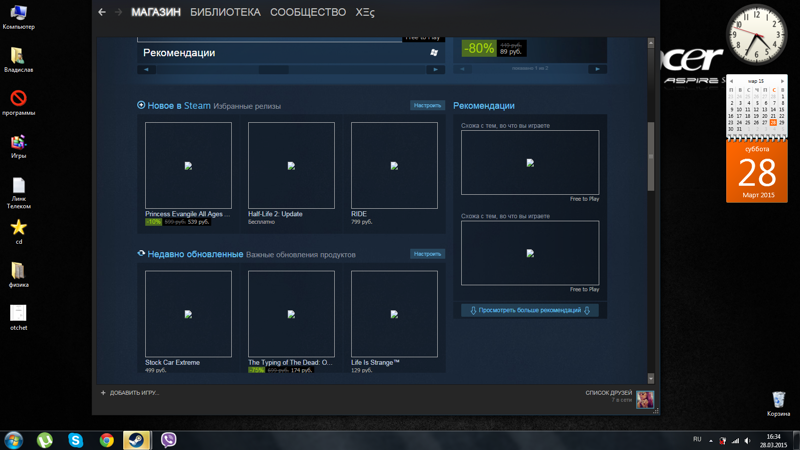Open the Рекомендации heading in the right sidebar

[x=484, y=106]
